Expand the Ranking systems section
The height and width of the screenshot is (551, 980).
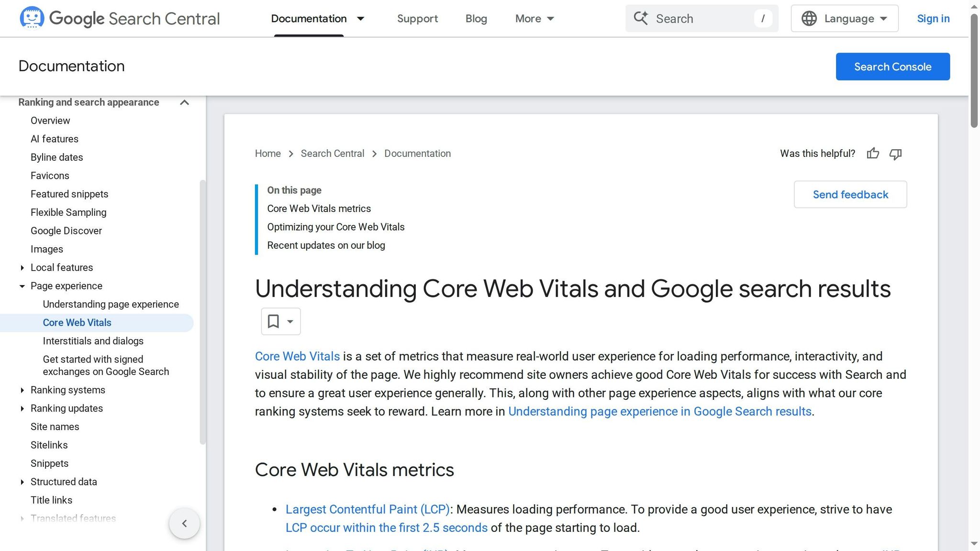[22, 390]
